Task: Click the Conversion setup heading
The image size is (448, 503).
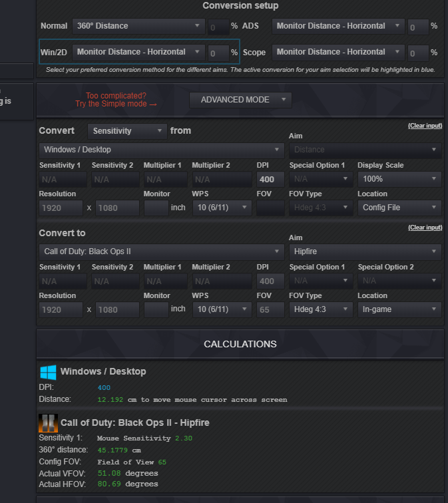Action: pos(240,5)
